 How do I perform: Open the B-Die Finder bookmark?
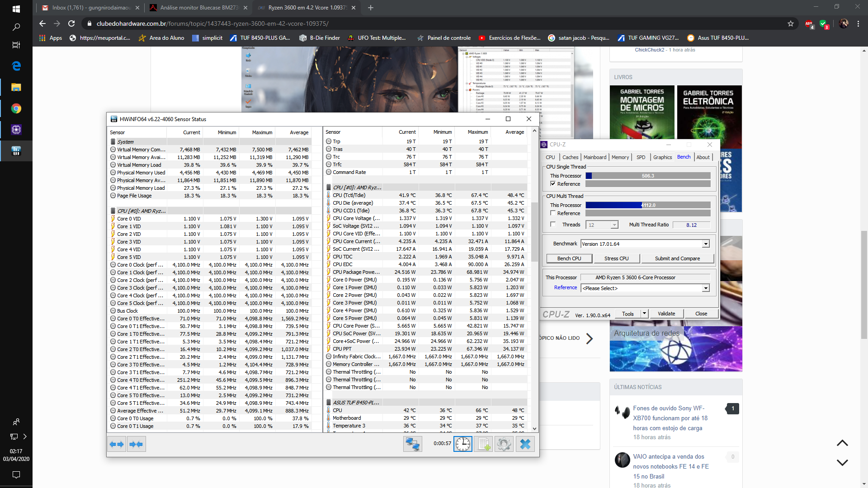pyautogui.click(x=320, y=38)
